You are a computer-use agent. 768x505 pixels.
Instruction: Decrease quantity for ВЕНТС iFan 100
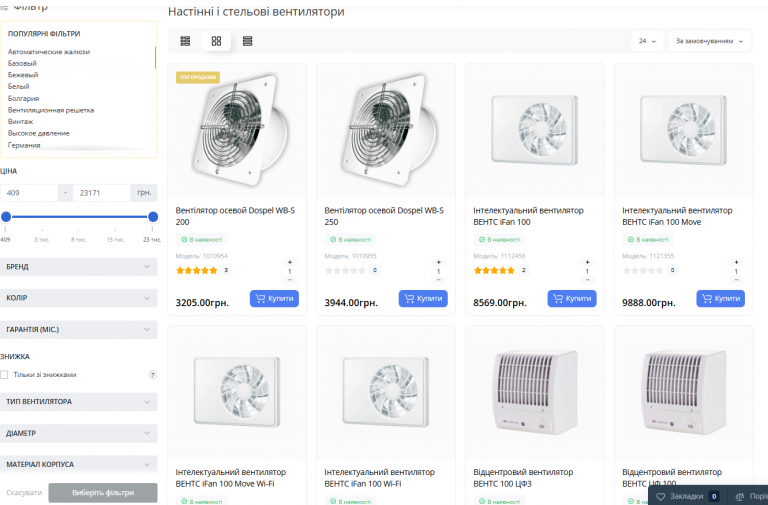pos(587,280)
